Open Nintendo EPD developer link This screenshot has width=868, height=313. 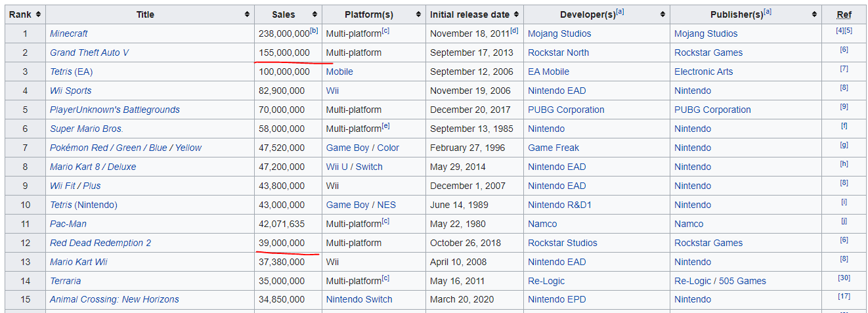[557, 299]
